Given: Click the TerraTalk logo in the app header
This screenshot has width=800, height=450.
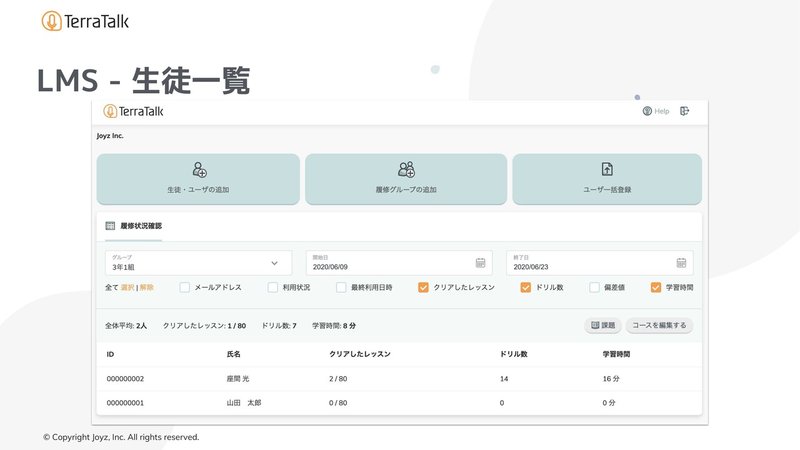Looking at the screenshot, I should pos(133,111).
